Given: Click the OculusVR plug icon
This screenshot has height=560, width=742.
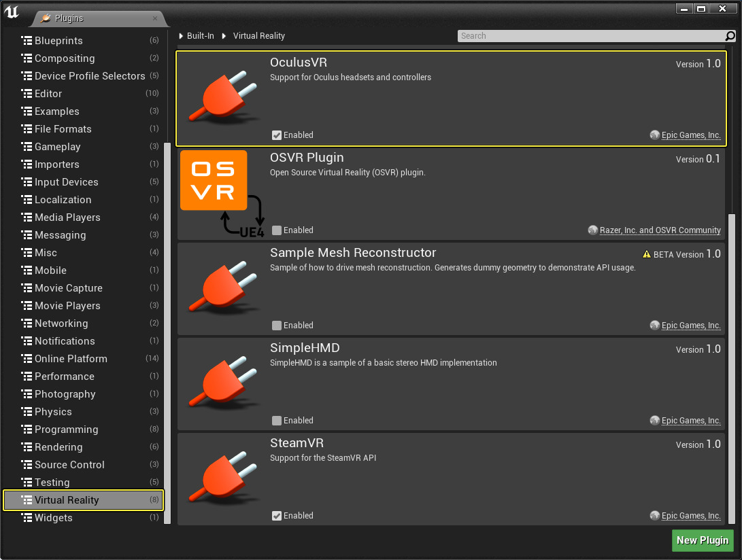Looking at the screenshot, I should tap(222, 99).
